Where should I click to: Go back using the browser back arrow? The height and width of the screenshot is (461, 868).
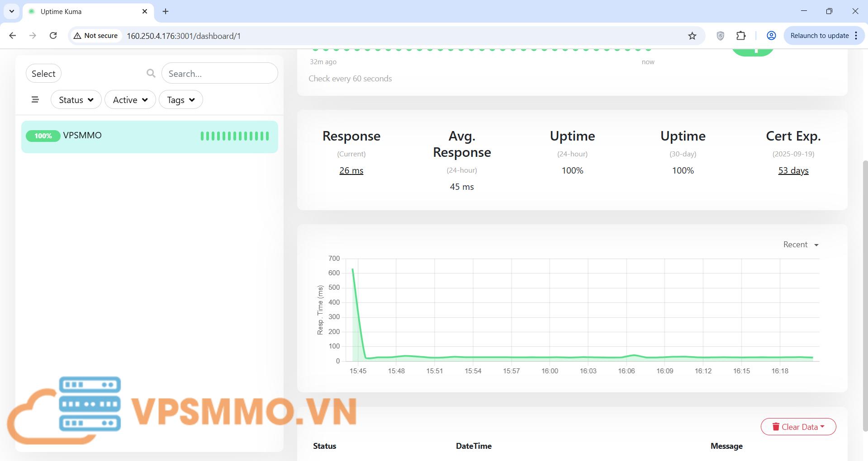[x=13, y=36]
